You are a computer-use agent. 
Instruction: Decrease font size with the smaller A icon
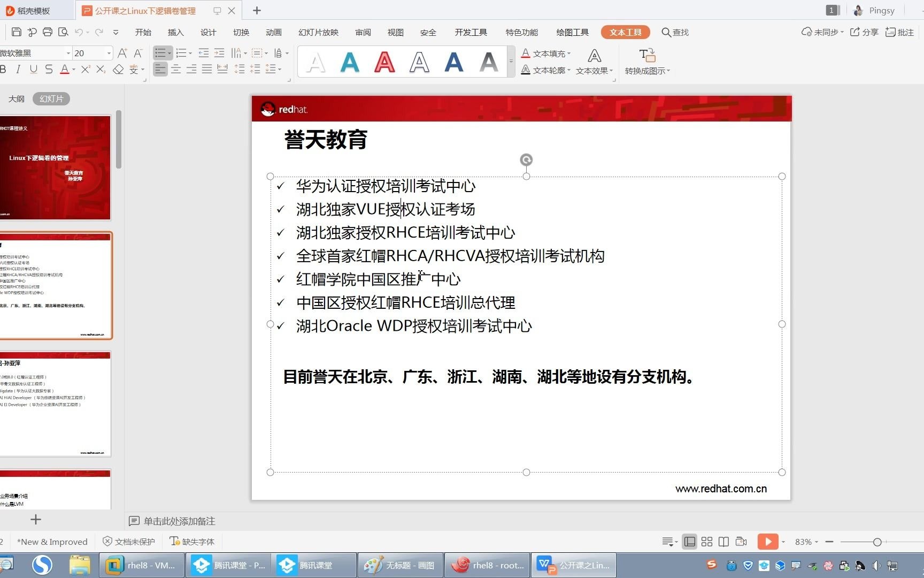(x=138, y=53)
